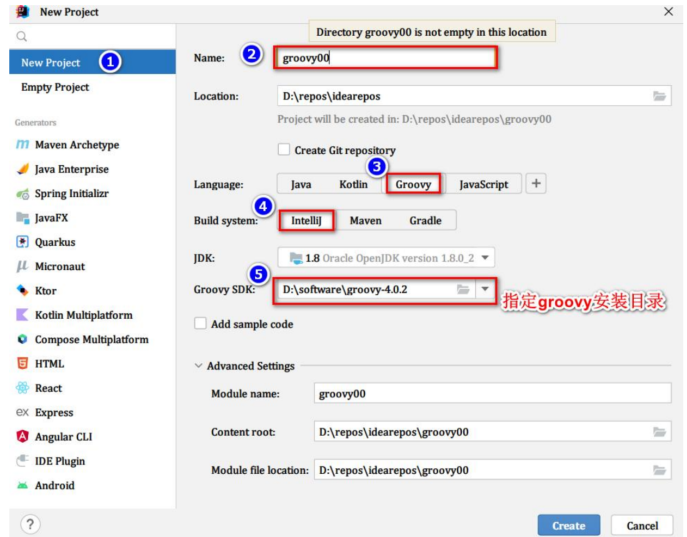This screenshot has width=687, height=537.
Task: Select JavaFX generator
Action: tap(42, 218)
